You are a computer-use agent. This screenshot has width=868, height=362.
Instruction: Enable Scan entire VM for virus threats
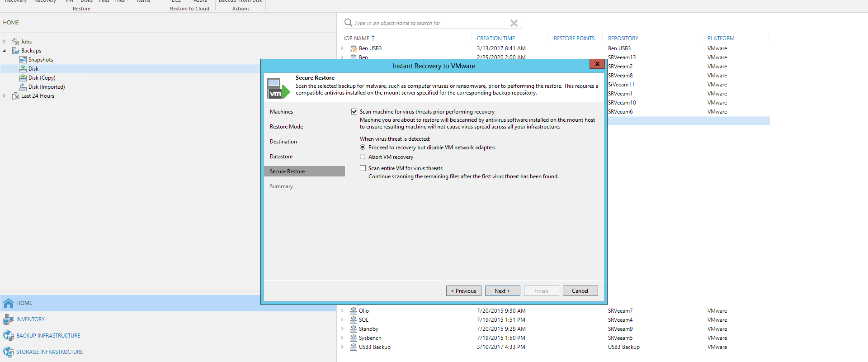(x=363, y=168)
